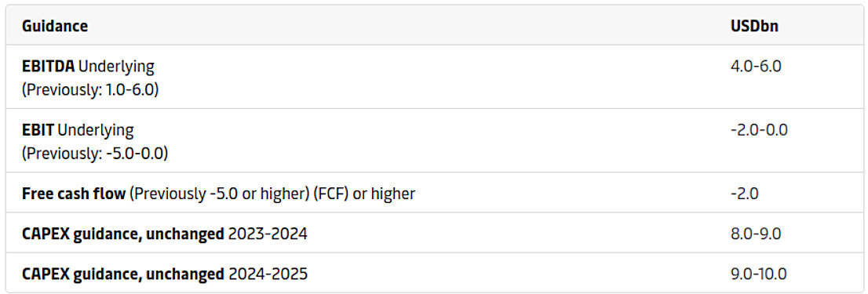
Task: Click the EBIT Underlying row label
Action: (x=78, y=130)
